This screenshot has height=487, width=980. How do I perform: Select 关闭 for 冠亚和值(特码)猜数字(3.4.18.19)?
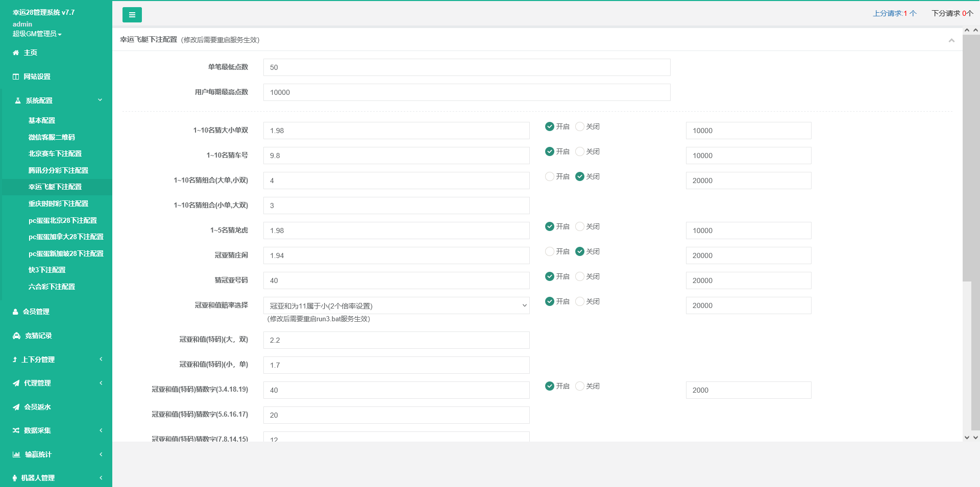(x=580, y=386)
